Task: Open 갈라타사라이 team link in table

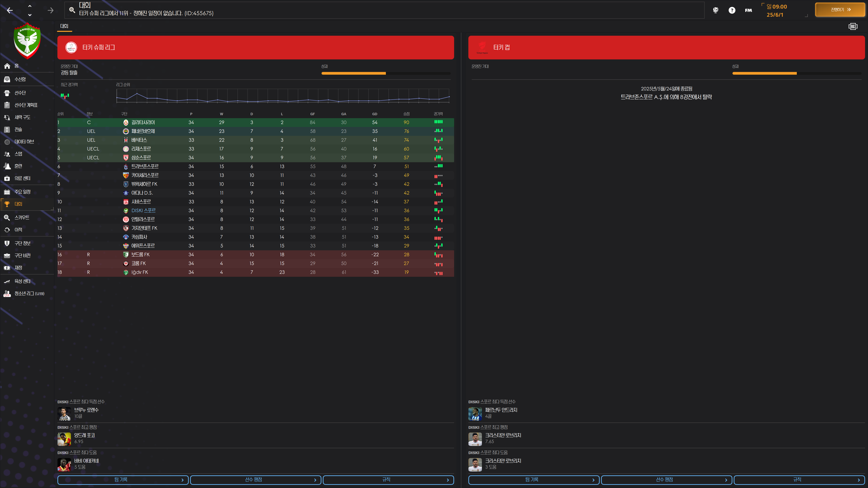Action: [143, 123]
